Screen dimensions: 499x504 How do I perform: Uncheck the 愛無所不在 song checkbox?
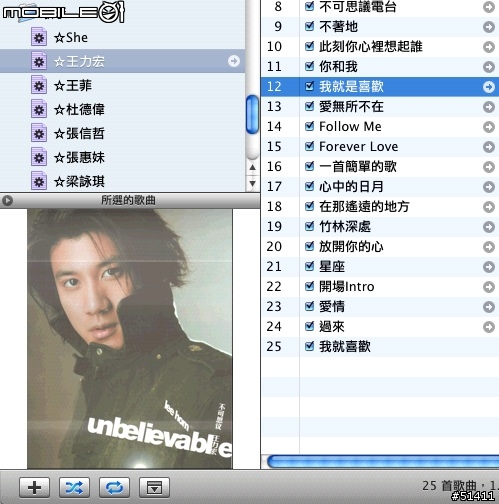click(x=310, y=106)
